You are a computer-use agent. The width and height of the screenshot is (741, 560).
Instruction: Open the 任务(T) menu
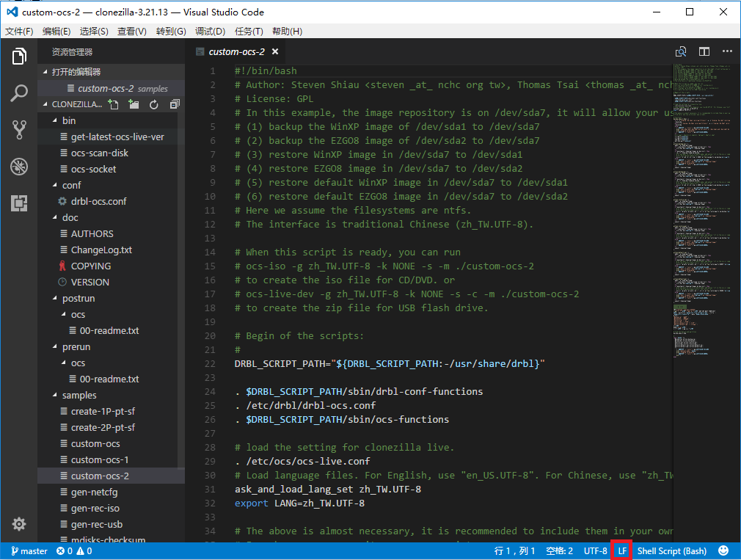[249, 31]
